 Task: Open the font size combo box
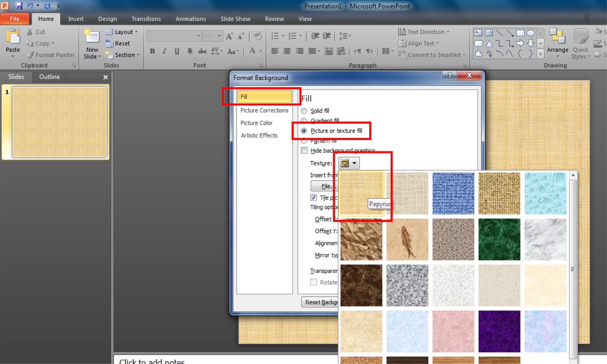click(x=212, y=36)
